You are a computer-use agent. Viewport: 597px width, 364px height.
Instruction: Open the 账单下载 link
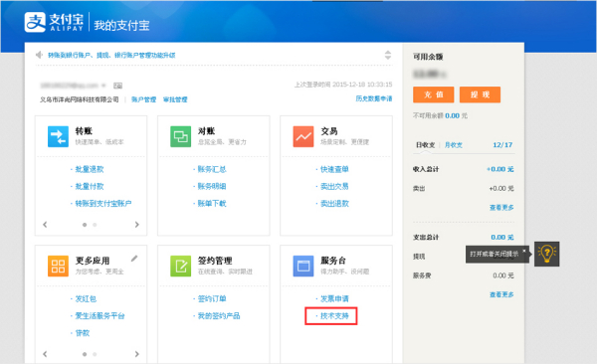click(x=212, y=203)
